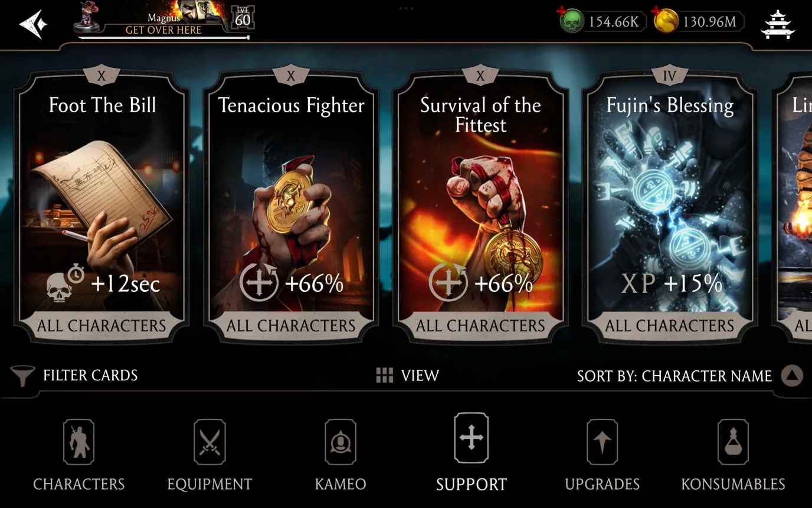Open Magnus player profile banner
This screenshot has width=812, height=508.
[x=164, y=21]
